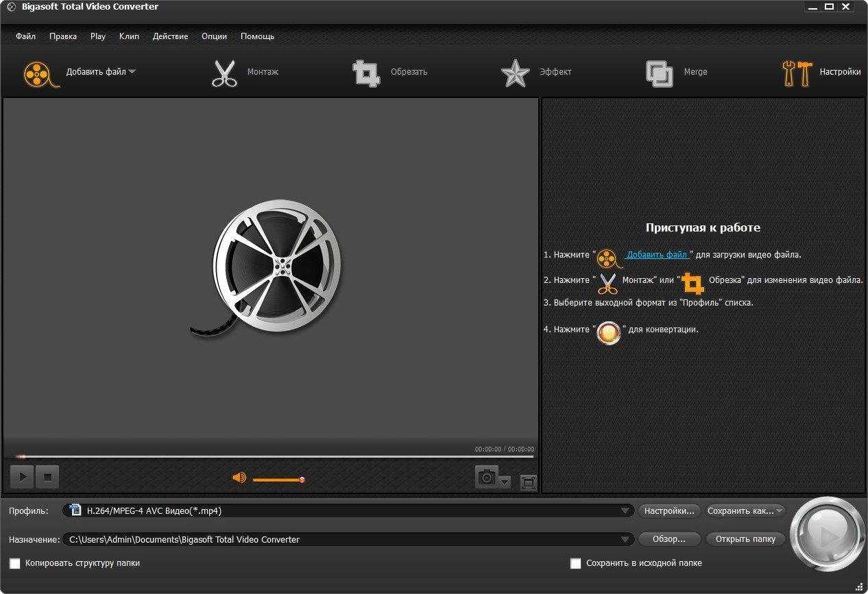Viewport: 868px width, 594px height.
Task: Click the Обзор... browse button
Action: coord(669,539)
